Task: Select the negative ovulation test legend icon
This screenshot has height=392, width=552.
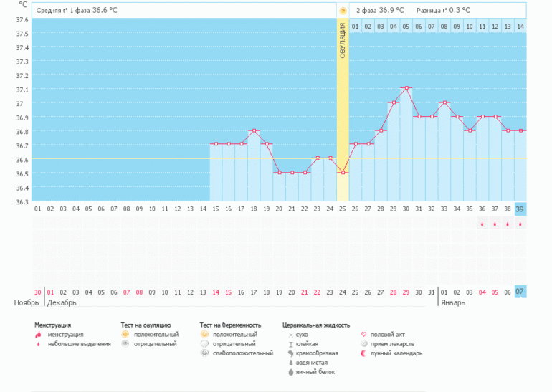Action: pyautogui.click(x=125, y=344)
